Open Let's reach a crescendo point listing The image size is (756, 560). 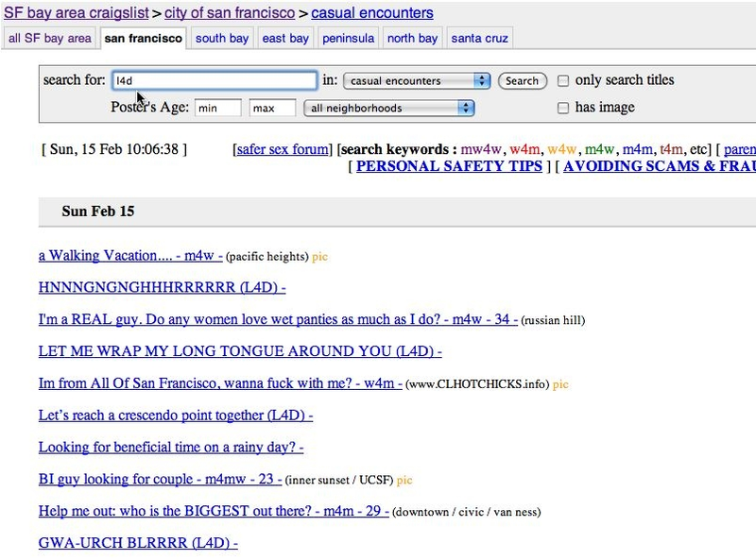(x=176, y=415)
